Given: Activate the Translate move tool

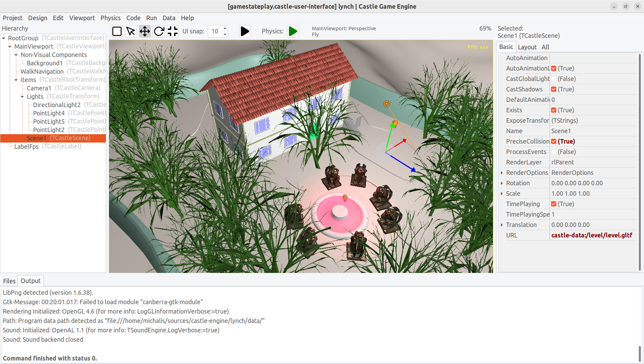Looking at the screenshot, I should click(x=145, y=31).
